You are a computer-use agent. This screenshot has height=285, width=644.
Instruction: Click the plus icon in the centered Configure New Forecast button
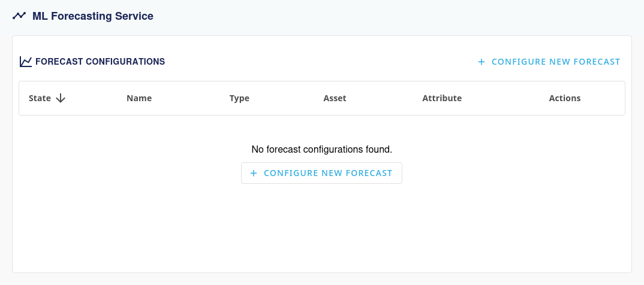[254, 173]
